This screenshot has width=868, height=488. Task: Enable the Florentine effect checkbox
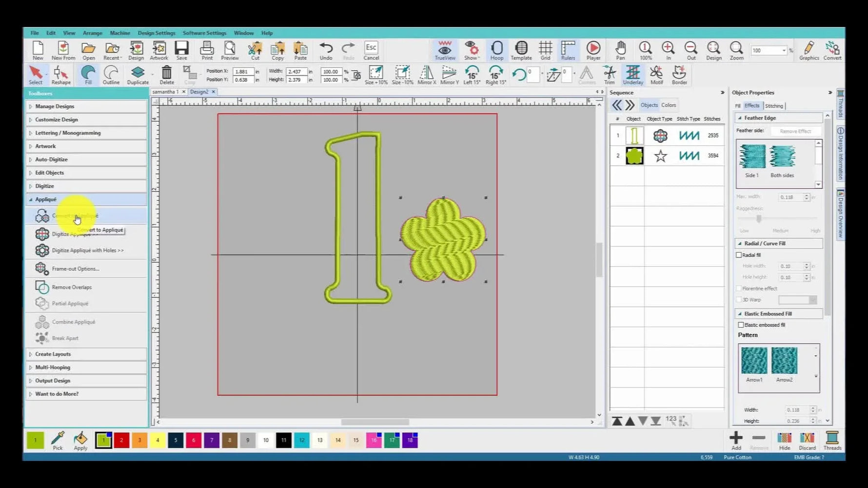(x=739, y=288)
